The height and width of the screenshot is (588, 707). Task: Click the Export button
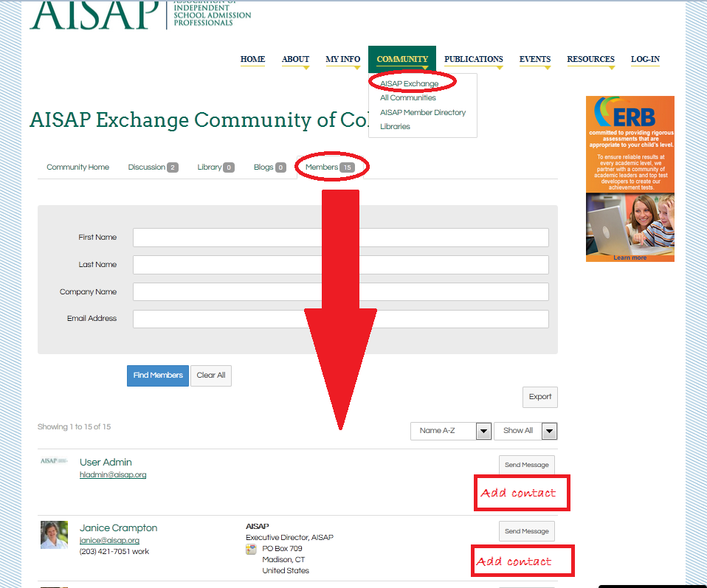pos(539,397)
